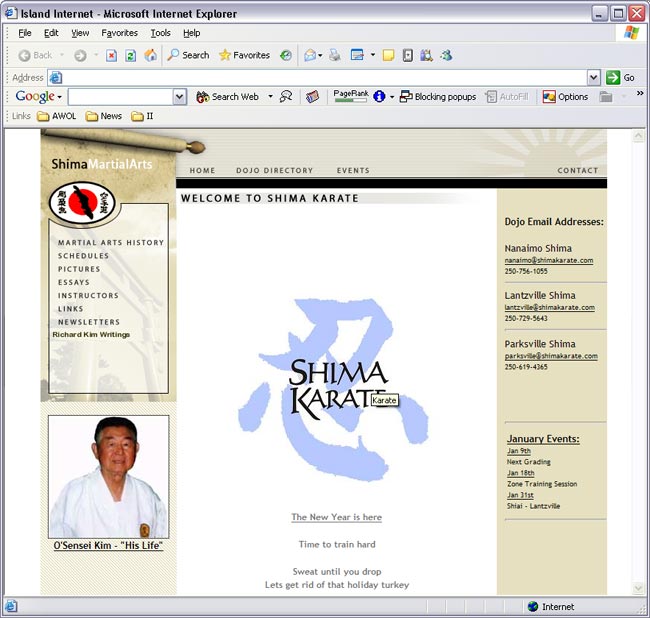This screenshot has height=618, width=650.
Task: Expand the Address bar dropdown
Action: [593, 77]
